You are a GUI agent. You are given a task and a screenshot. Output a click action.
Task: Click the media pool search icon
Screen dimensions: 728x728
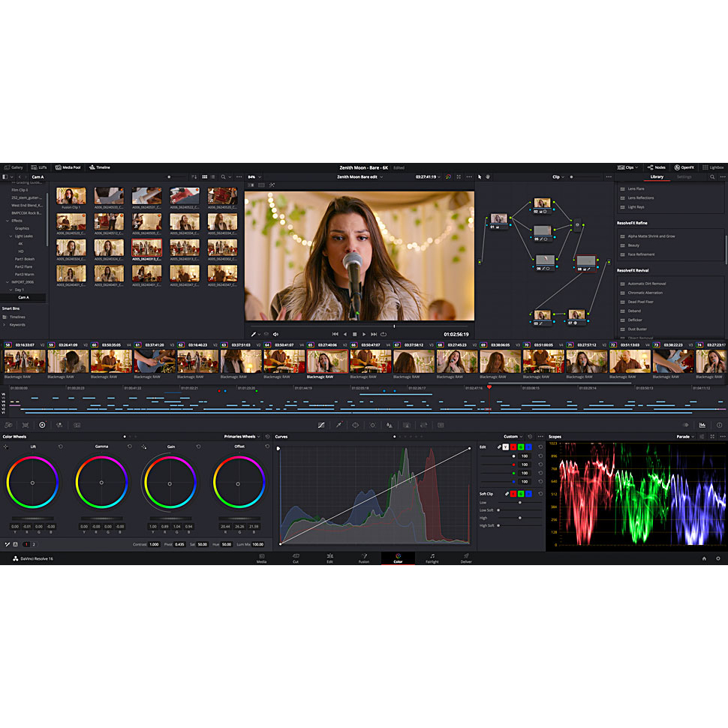pos(224,177)
